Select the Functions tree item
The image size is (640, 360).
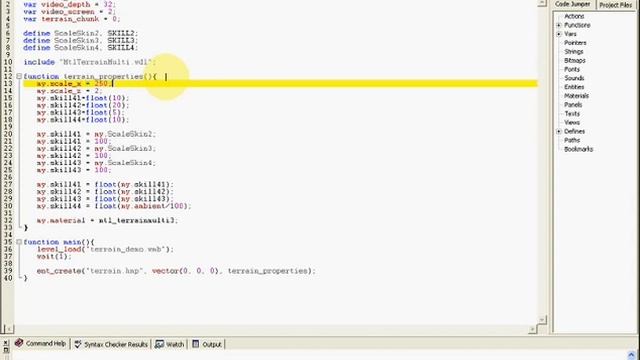coord(577,25)
